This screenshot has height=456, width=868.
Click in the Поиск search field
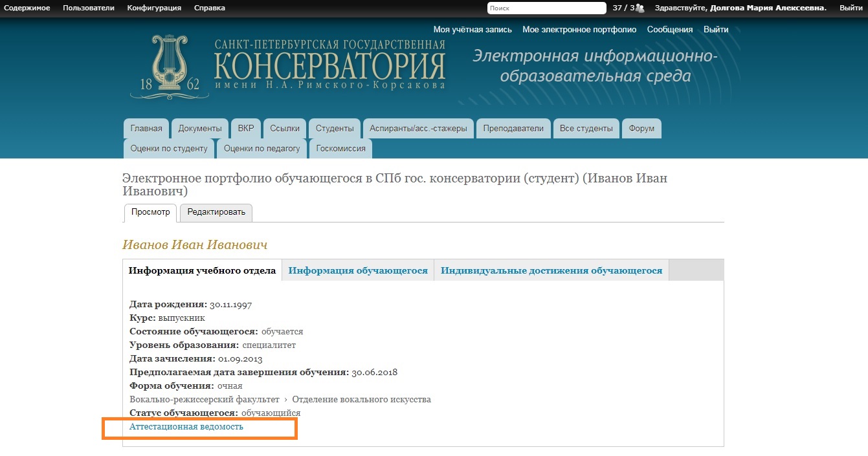(546, 8)
